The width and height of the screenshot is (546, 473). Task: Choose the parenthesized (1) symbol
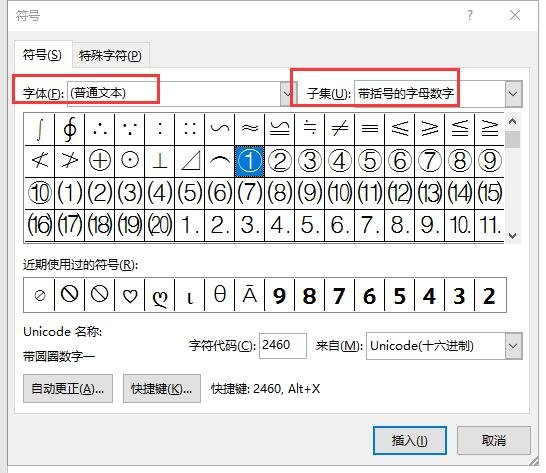point(70,193)
